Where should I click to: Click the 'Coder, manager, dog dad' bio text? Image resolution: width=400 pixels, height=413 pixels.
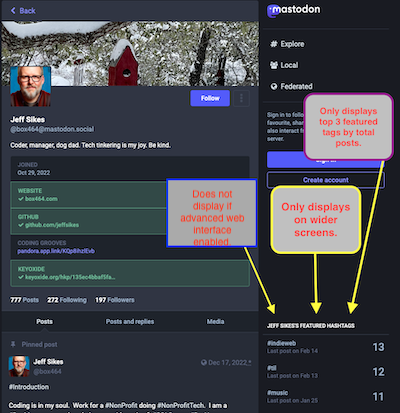tap(90, 145)
